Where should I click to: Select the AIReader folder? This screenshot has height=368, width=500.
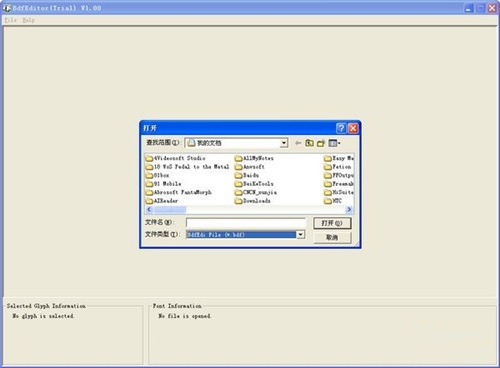pyautogui.click(x=162, y=201)
